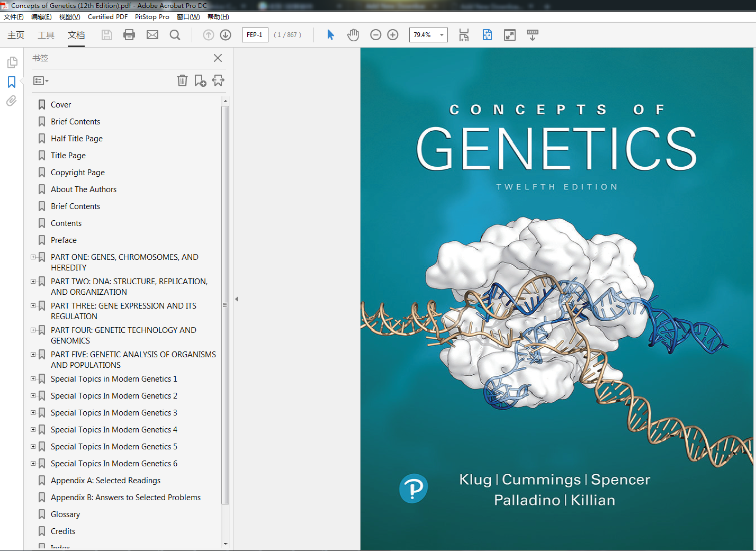756x551 pixels.
Task: Jump to About The Authors bookmark
Action: [84, 189]
